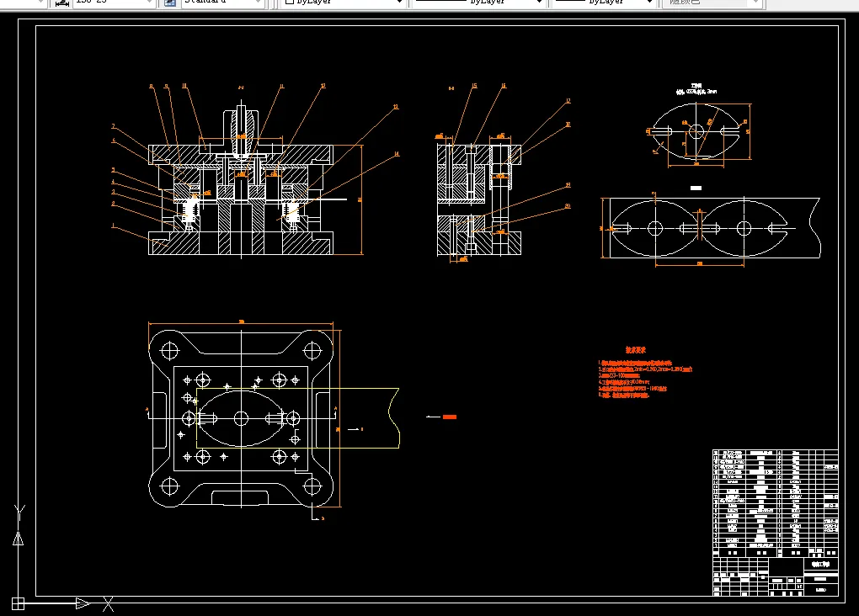Open the lineweight ByLayer dropdown
This screenshot has height=616, width=859.
point(604,3)
